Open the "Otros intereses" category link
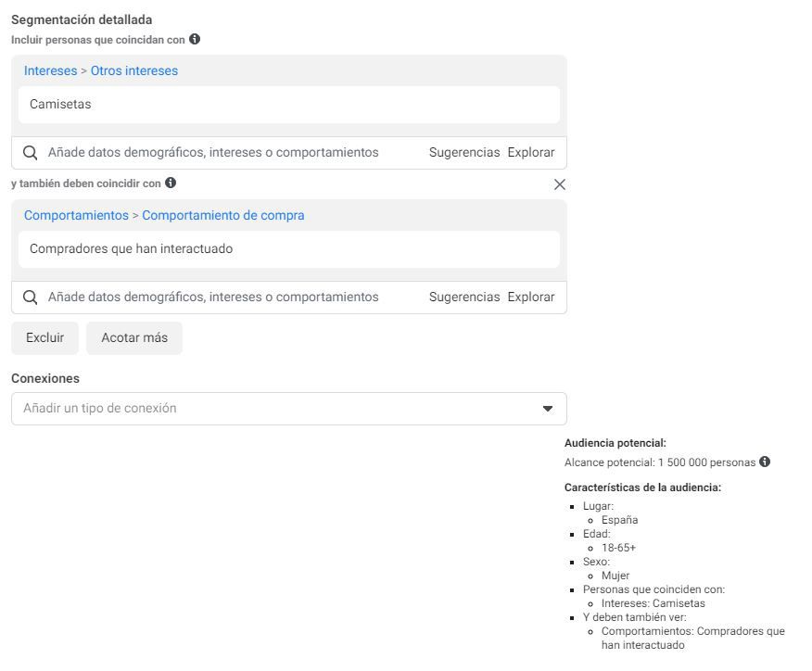This screenshot has width=812, height=671. (134, 70)
